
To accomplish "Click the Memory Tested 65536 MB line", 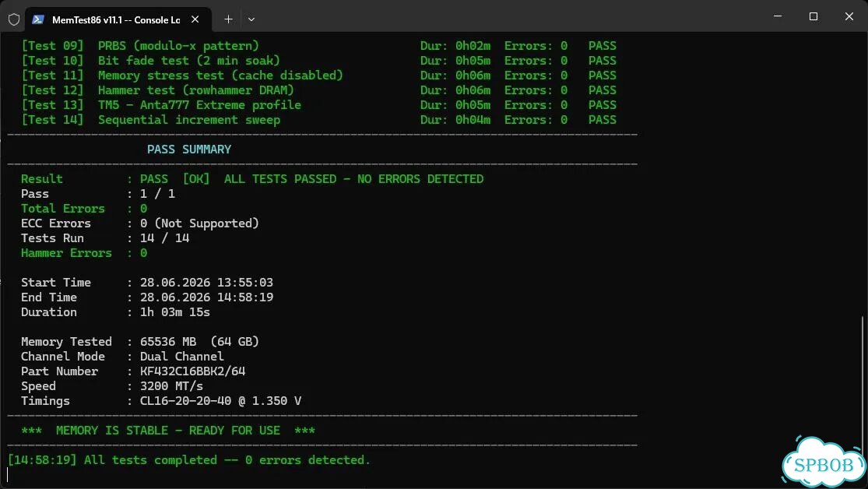I will (x=140, y=342).
